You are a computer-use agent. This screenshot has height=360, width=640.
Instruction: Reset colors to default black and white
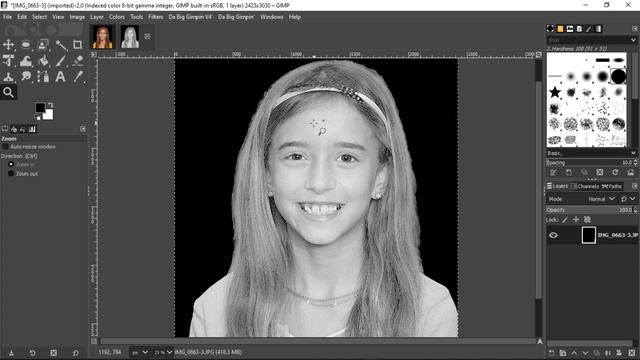coord(38,117)
